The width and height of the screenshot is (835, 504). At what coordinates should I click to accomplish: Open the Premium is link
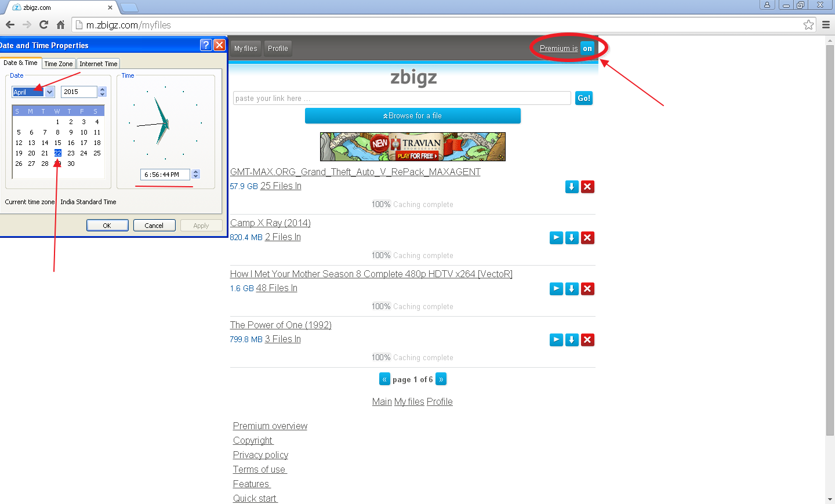pos(558,48)
